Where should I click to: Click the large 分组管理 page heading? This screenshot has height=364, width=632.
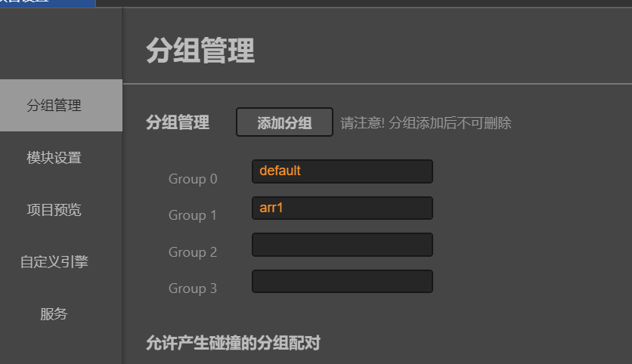(x=200, y=51)
